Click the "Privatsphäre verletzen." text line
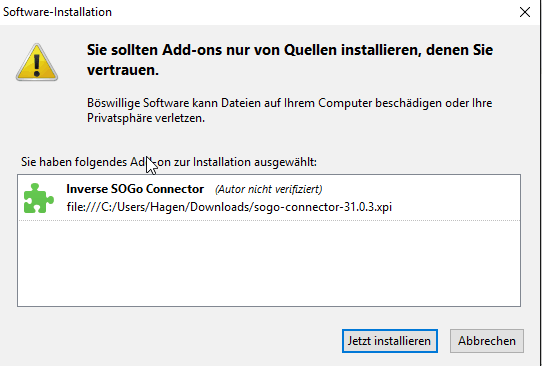 (x=146, y=118)
